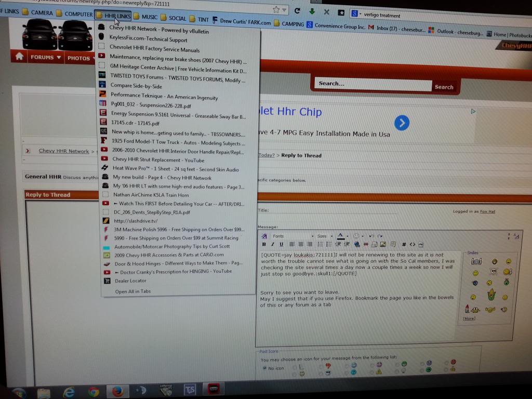Screen dimensions: 532x399
Task: Open the FORUMS navigation dropdown
Action: coord(45,57)
